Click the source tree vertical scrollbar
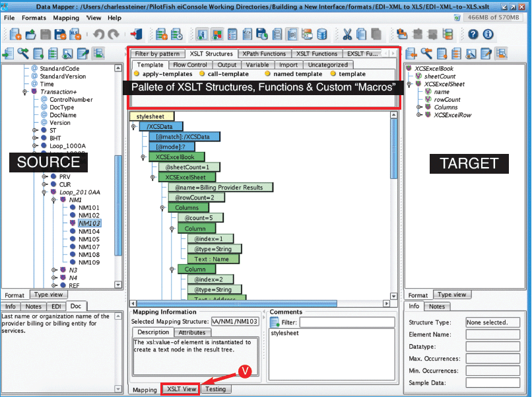 (118, 205)
